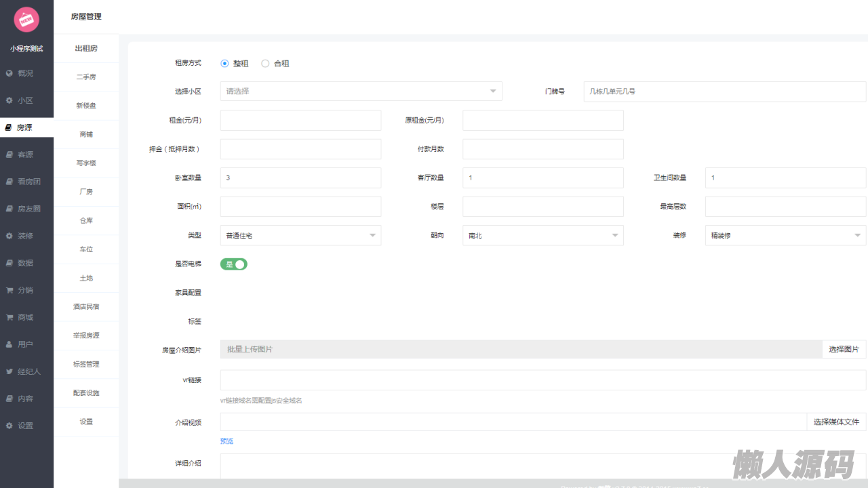
Task: Expand the 装修 dropdown showing 精装修
Action: point(785,236)
